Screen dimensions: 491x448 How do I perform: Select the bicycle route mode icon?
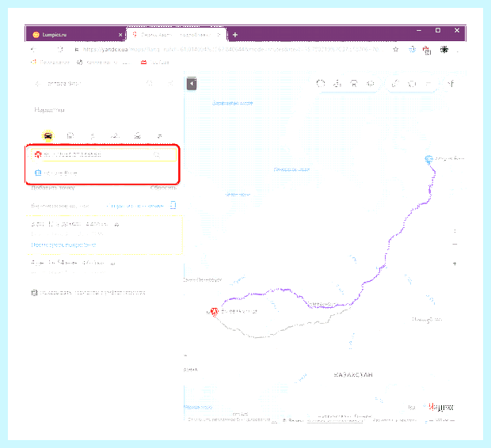[115, 136]
